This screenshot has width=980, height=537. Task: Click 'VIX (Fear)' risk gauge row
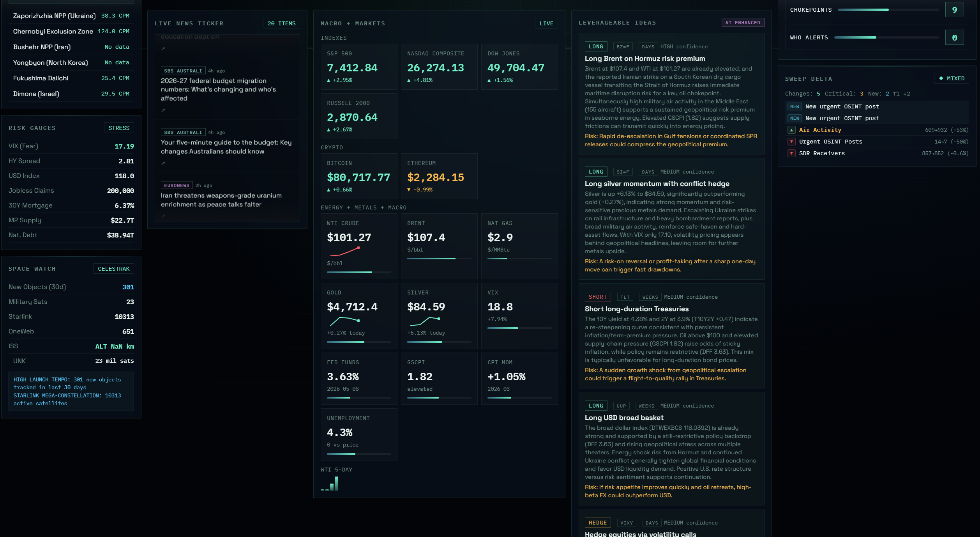click(71, 146)
